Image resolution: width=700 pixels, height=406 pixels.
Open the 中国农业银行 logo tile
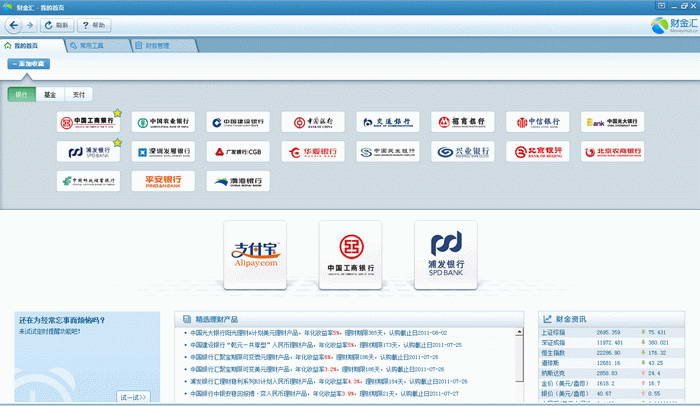pyautogui.click(x=163, y=122)
